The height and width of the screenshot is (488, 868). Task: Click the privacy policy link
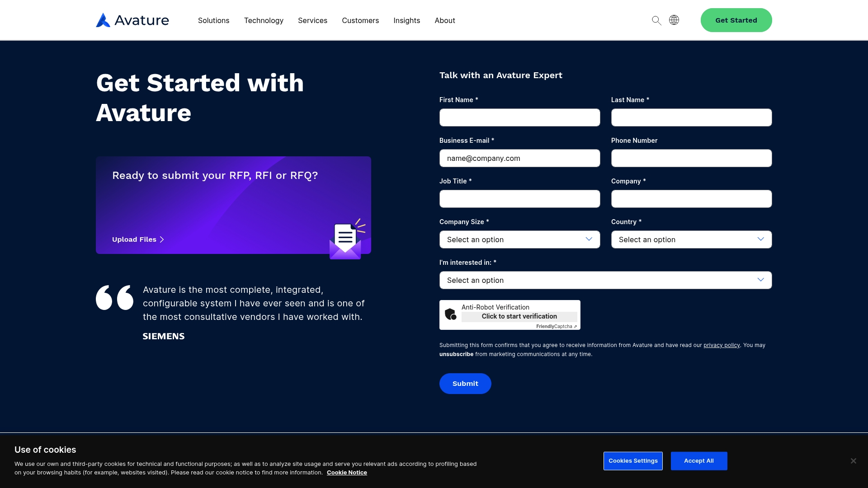click(x=722, y=345)
